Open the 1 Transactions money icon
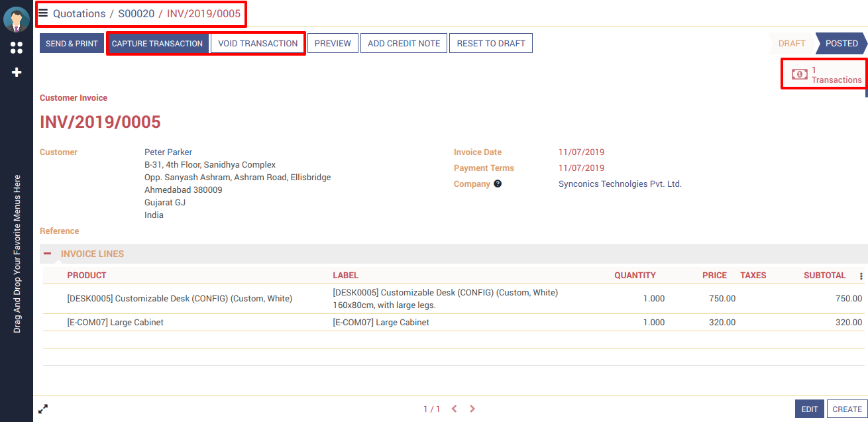 [800, 74]
